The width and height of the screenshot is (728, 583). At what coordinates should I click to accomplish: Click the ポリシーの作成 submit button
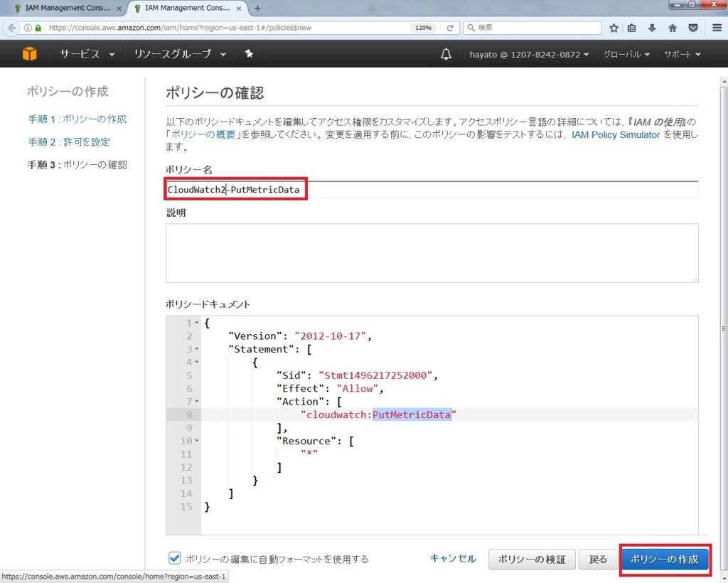(x=665, y=560)
